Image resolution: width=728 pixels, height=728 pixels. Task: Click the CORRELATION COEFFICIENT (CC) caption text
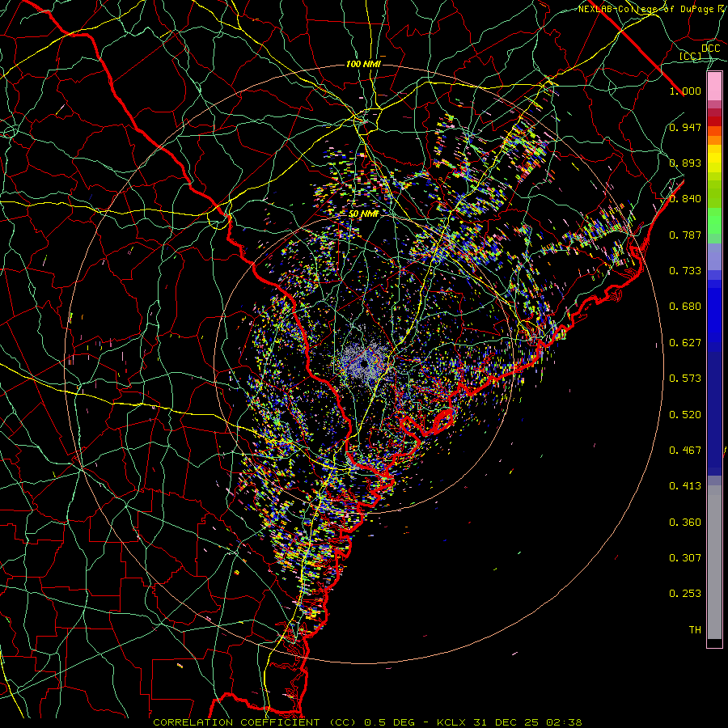[x=255, y=722]
